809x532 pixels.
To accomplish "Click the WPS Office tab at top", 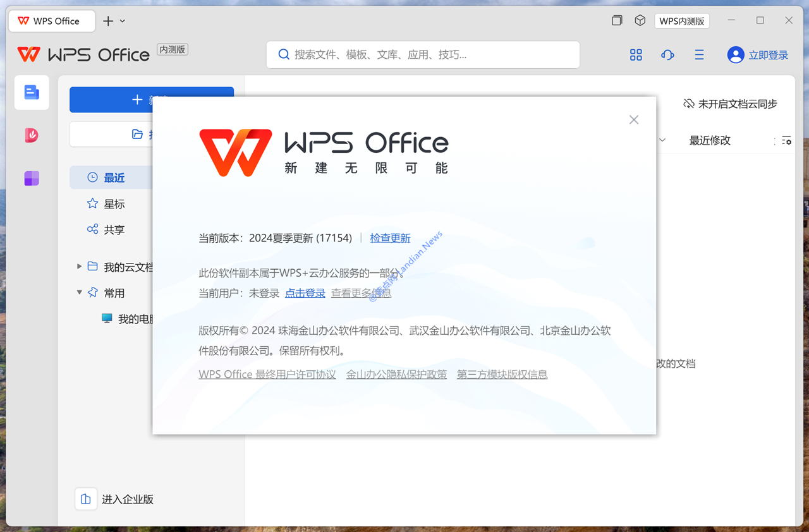I will [x=51, y=21].
